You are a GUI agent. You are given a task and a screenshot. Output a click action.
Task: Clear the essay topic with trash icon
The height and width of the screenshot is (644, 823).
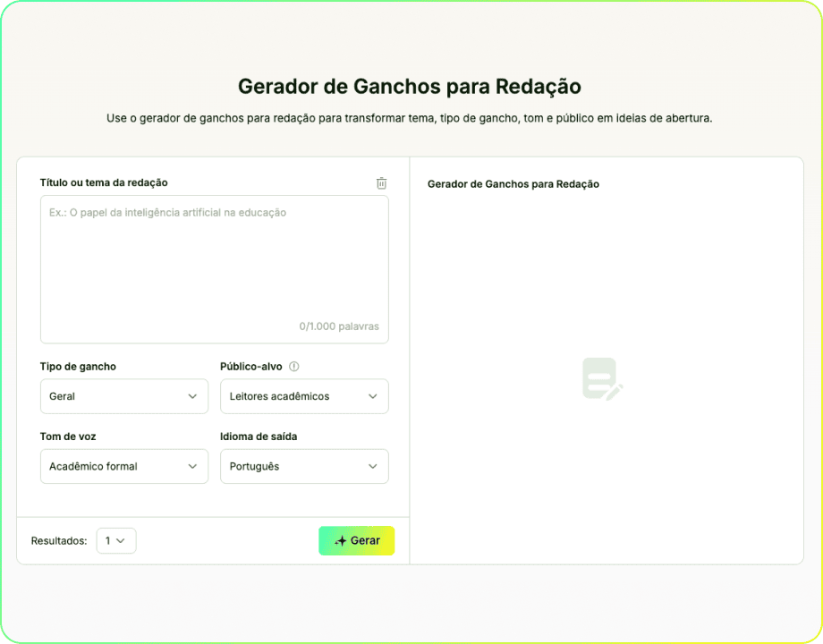tap(382, 183)
